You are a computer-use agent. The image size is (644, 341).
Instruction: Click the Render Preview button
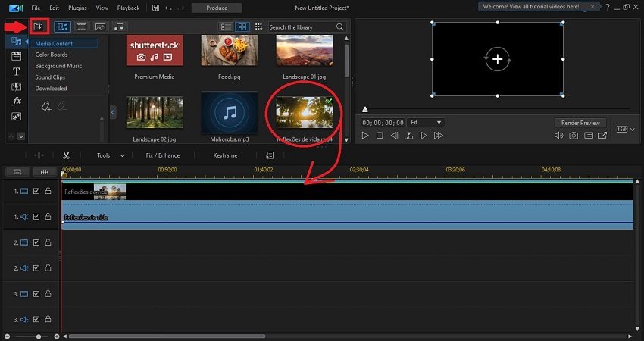[x=580, y=122]
